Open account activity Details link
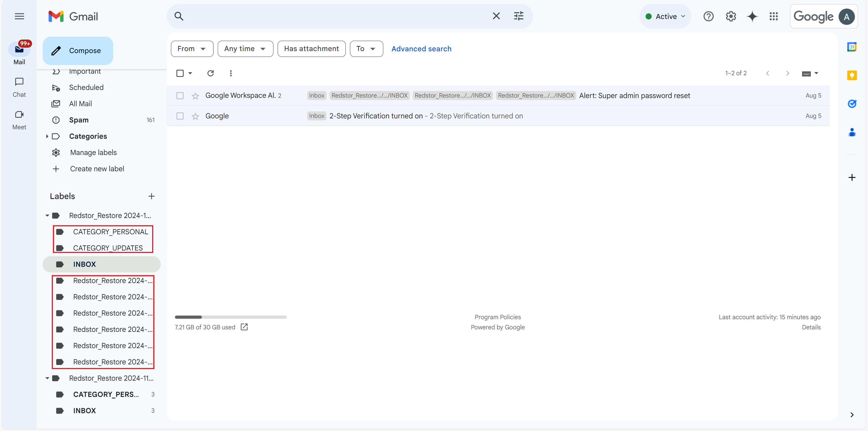The image size is (868, 431). 811,327
